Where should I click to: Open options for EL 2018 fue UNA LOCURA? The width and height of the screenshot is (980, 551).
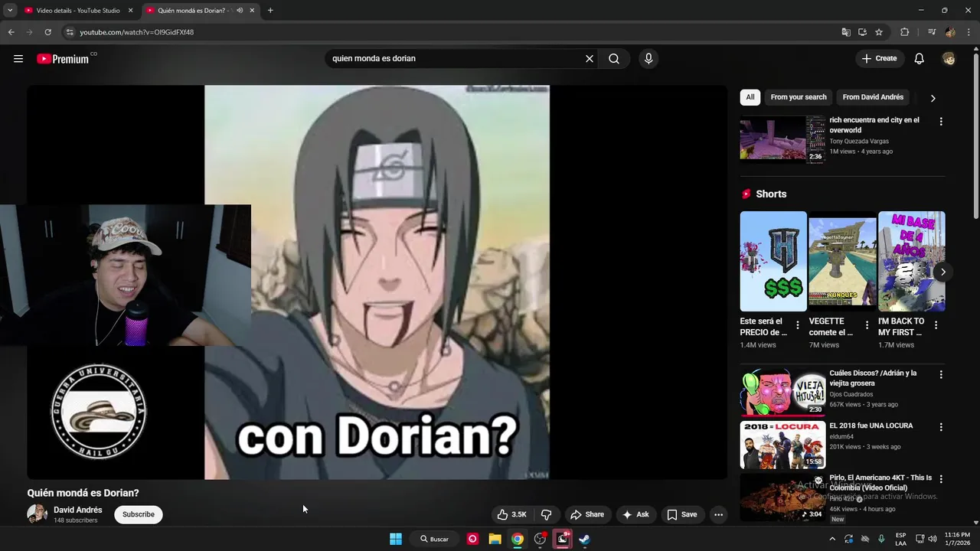click(x=941, y=427)
